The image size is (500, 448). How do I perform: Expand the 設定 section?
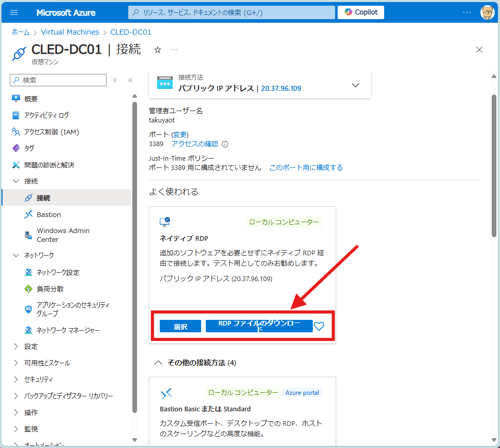[x=16, y=346]
